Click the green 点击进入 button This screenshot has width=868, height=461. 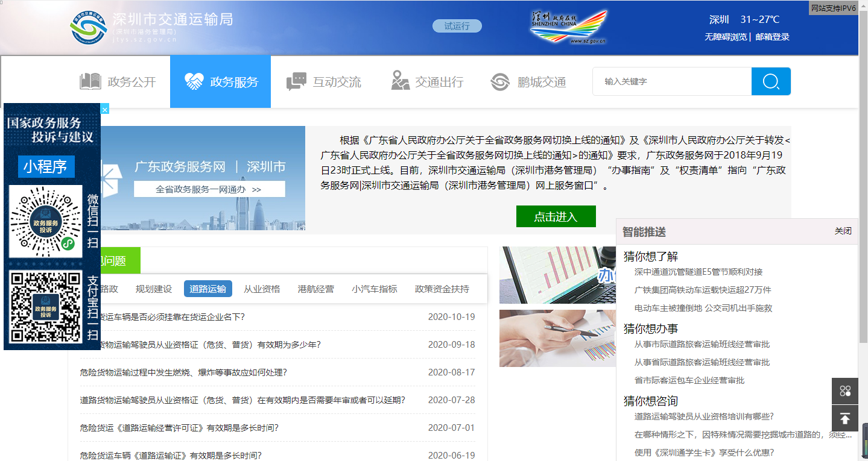[556, 216]
